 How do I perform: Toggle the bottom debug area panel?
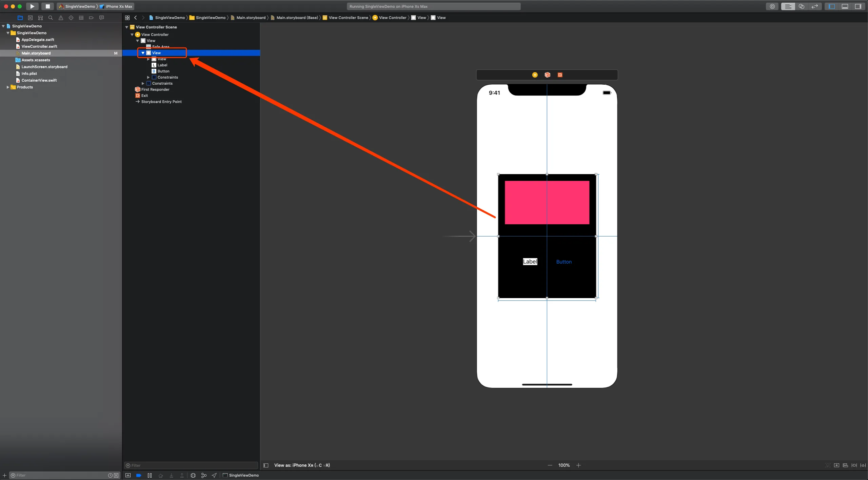[x=845, y=6]
